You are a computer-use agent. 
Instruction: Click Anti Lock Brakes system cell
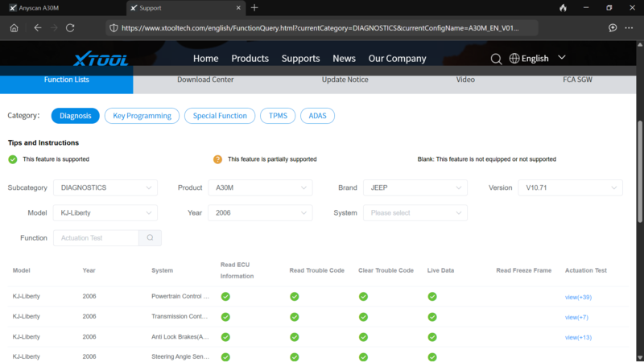point(180,336)
